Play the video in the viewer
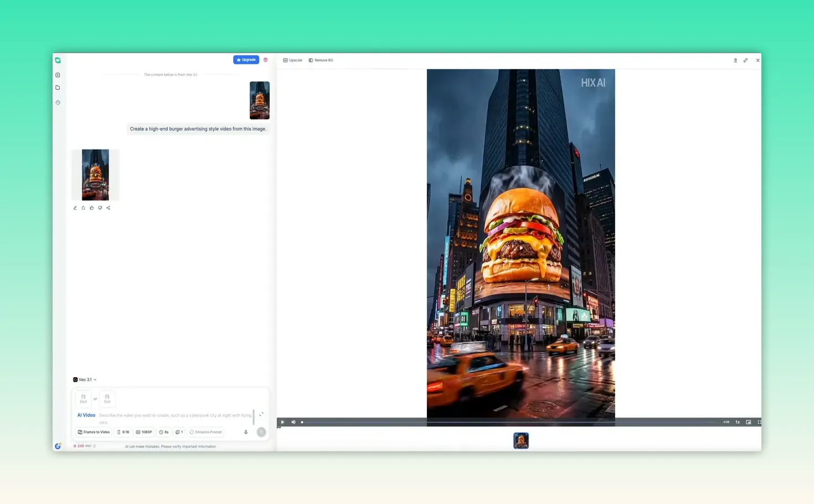Viewport: 814px width, 504px height. click(x=282, y=422)
